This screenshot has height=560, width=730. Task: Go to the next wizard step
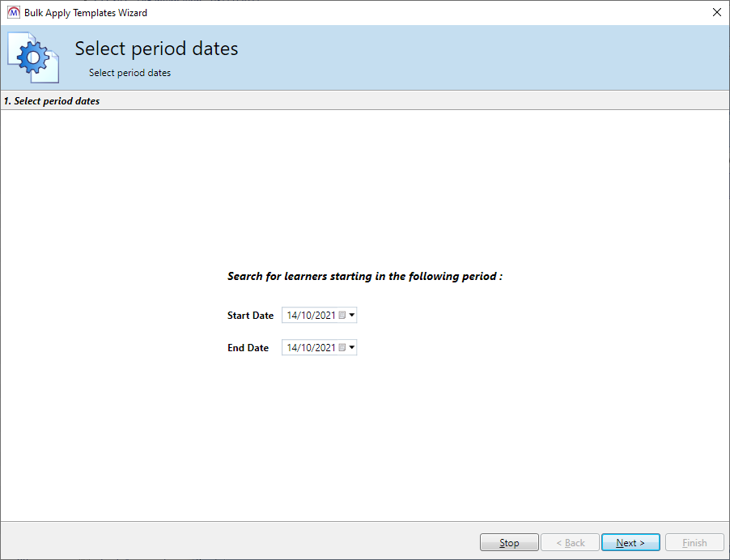(x=630, y=543)
